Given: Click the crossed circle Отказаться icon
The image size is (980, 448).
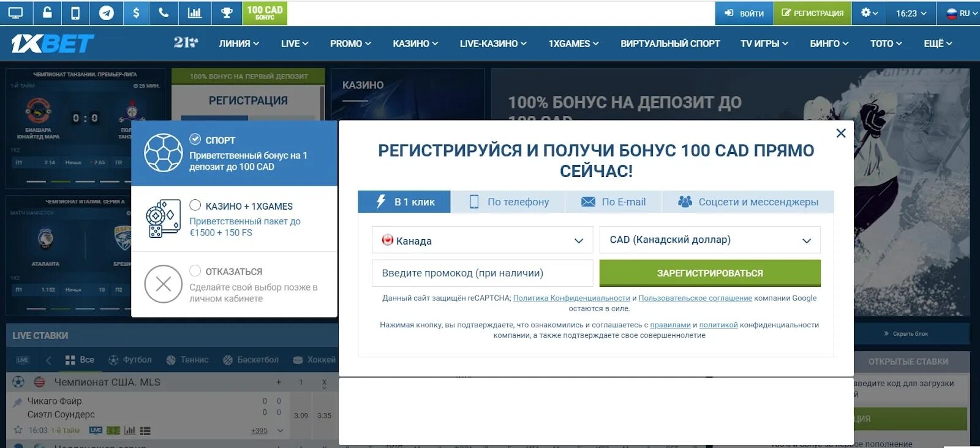Looking at the screenshot, I should 164,284.
